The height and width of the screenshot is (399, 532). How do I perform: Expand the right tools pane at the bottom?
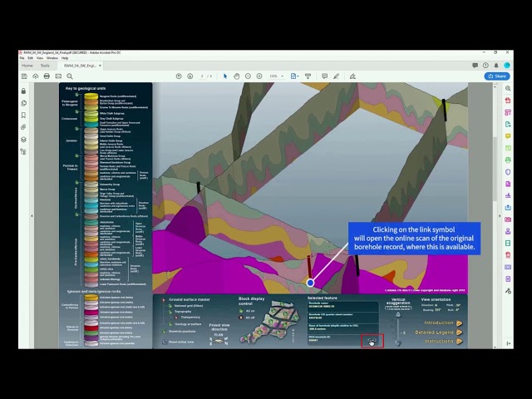point(508,343)
